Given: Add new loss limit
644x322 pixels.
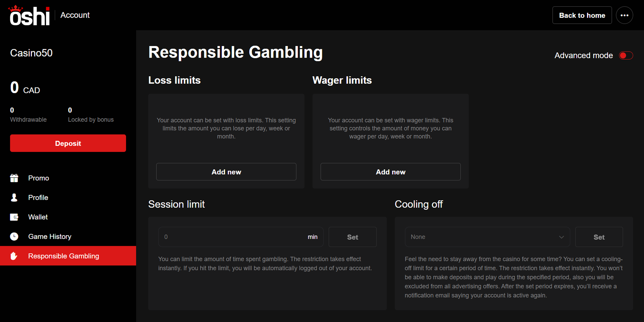Looking at the screenshot, I should (226, 172).
